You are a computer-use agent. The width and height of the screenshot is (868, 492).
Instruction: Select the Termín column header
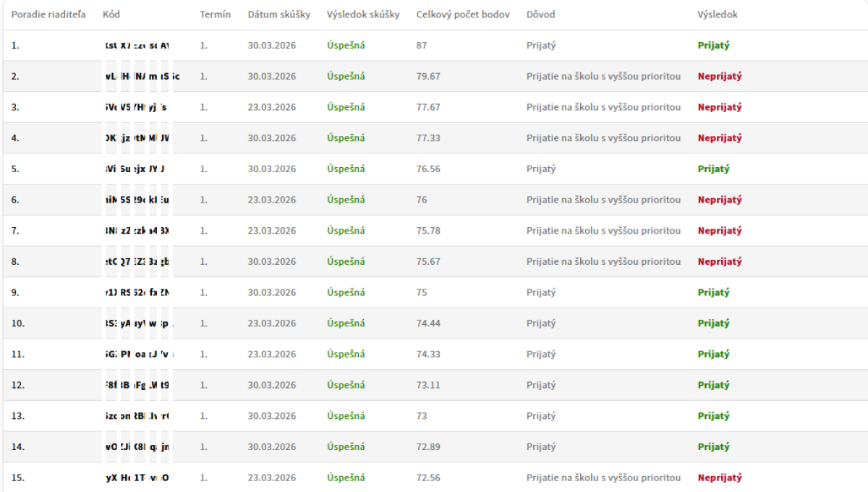click(216, 14)
